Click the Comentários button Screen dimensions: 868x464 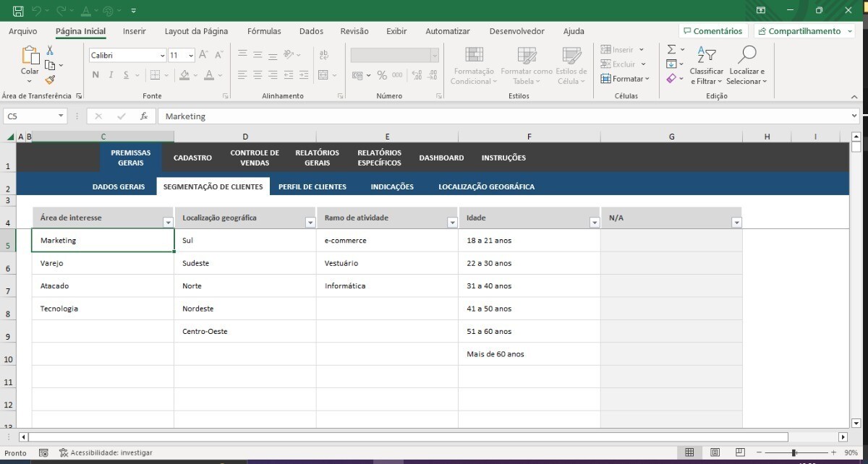coord(712,31)
